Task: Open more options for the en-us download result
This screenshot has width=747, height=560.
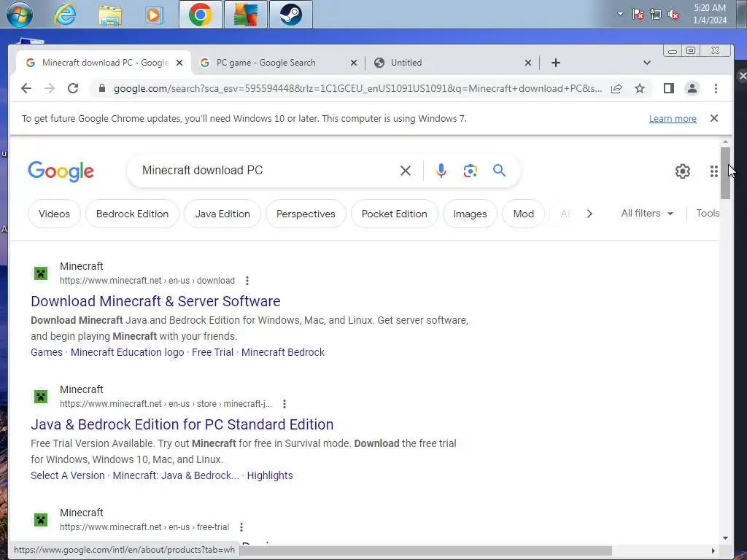Action: 247,281
